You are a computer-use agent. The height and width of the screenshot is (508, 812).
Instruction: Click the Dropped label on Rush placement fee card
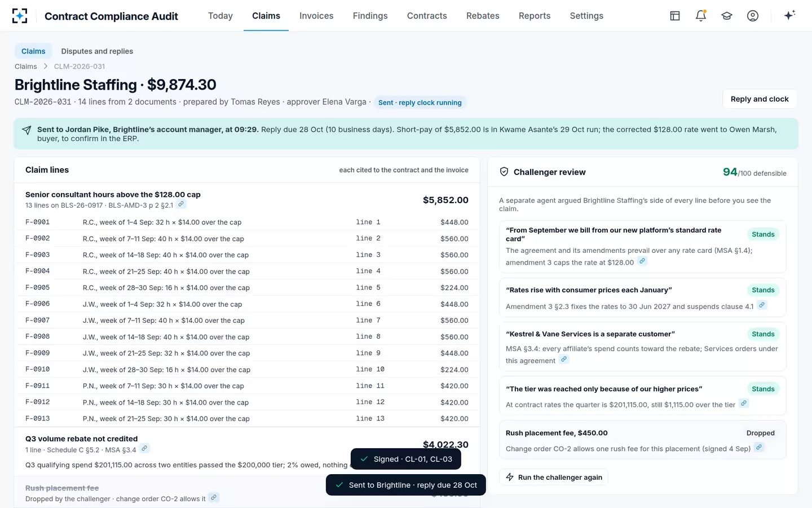click(x=761, y=433)
